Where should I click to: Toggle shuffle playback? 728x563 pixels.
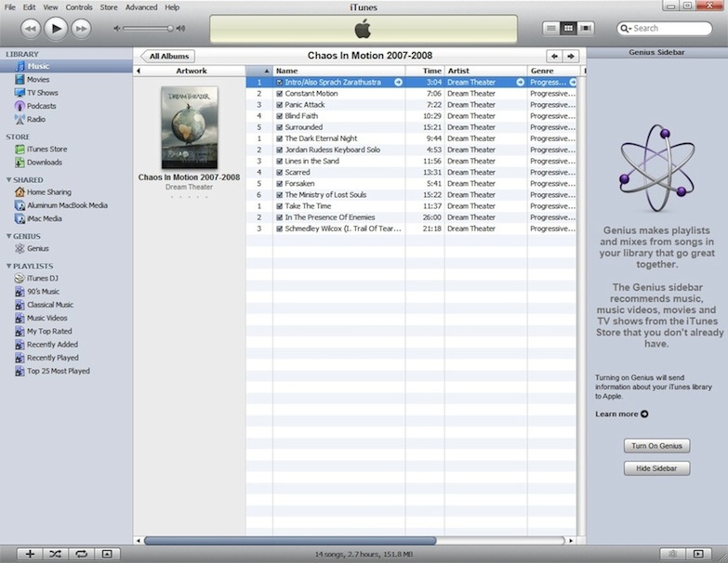pos(55,554)
